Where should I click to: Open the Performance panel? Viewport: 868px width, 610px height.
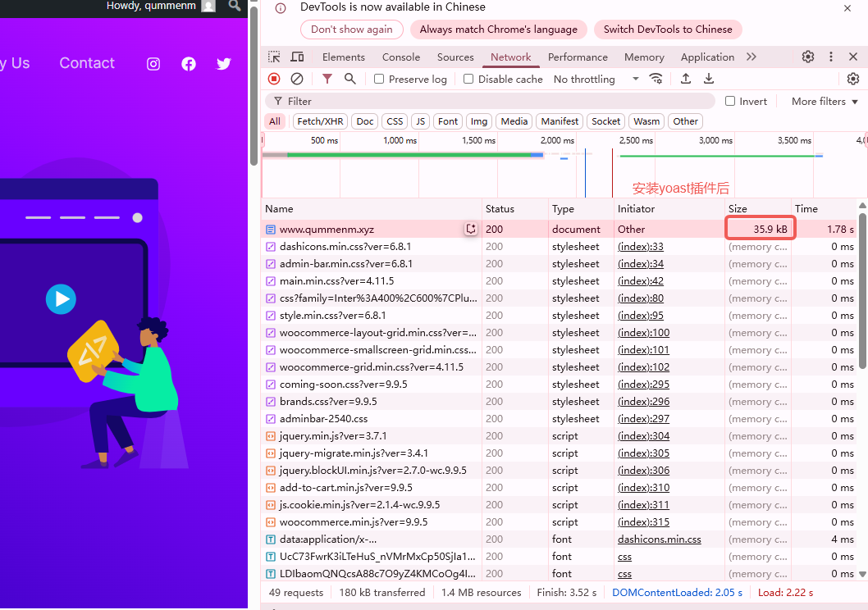pyautogui.click(x=578, y=57)
